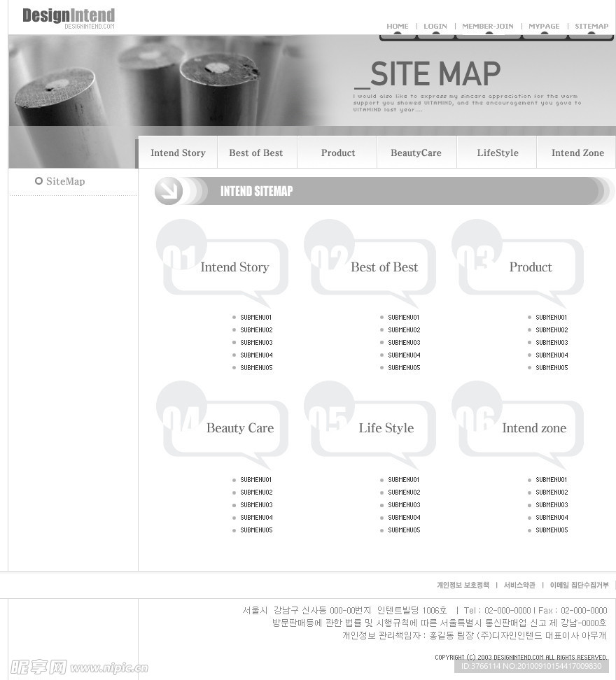The width and height of the screenshot is (616, 680).
Task: Click SUBMENU03 under Life Style
Action: pos(404,505)
